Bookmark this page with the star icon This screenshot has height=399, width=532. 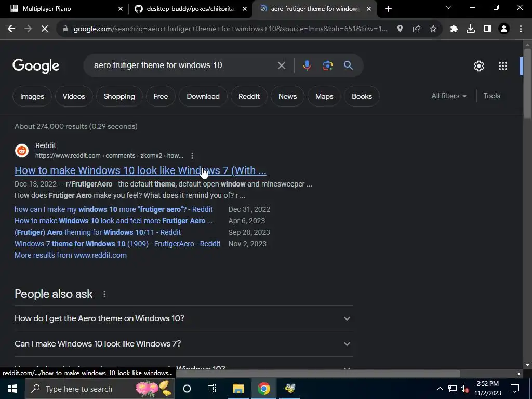[x=433, y=29]
